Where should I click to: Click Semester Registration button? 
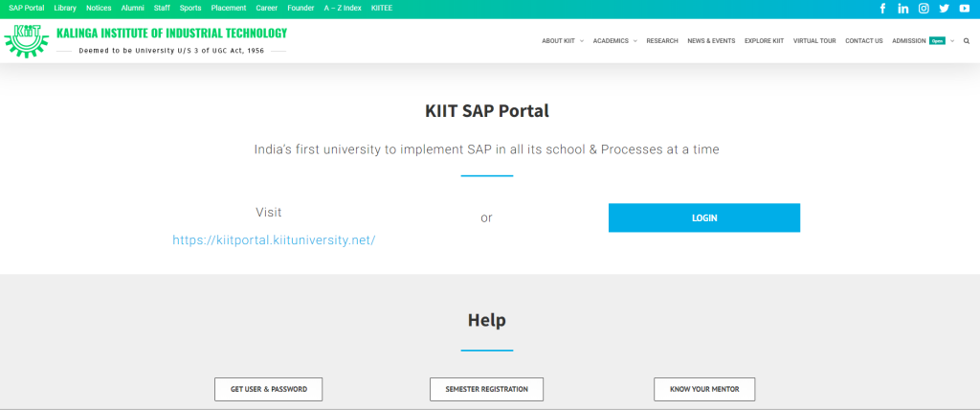coord(486,389)
